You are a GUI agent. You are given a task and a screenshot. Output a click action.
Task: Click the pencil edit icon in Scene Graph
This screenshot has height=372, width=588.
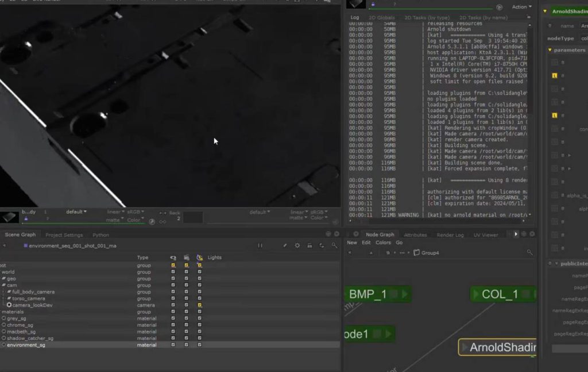(285, 246)
